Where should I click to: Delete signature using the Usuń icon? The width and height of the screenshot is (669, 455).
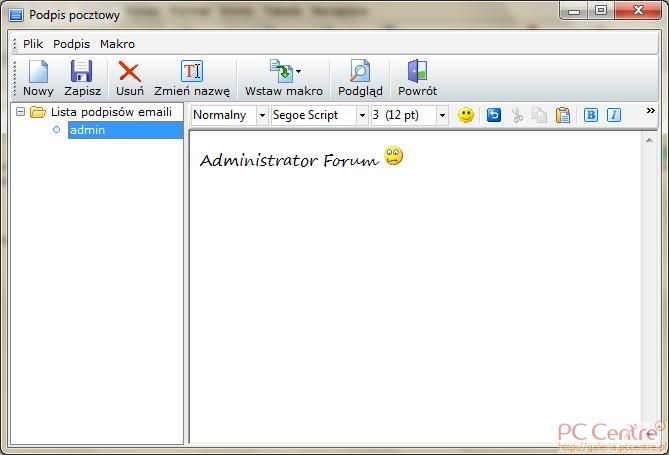click(x=130, y=71)
